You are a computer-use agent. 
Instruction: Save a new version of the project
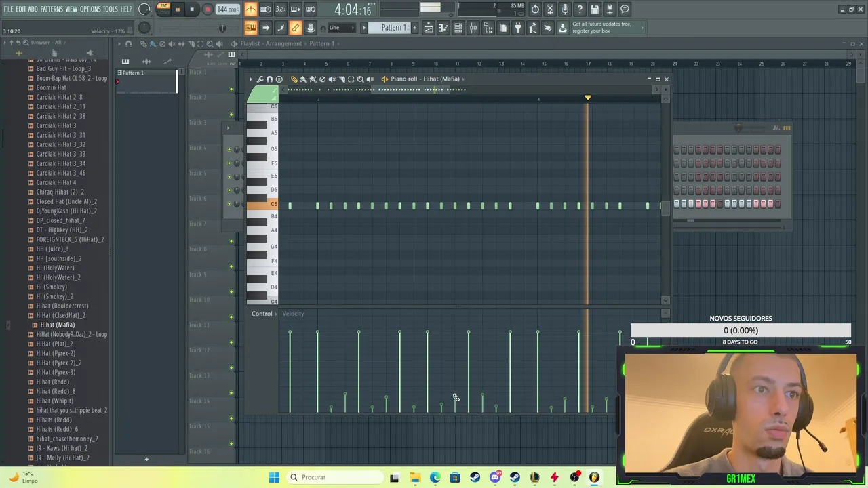(x=610, y=9)
